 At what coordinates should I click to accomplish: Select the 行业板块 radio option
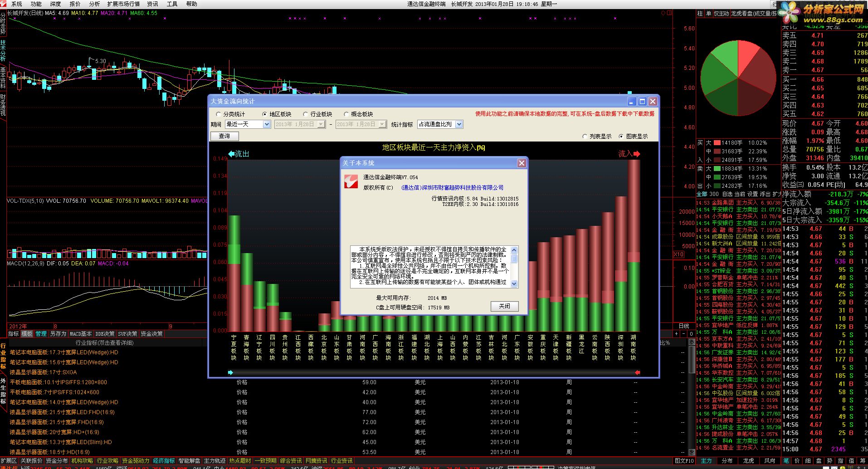click(x=317, y=114)
